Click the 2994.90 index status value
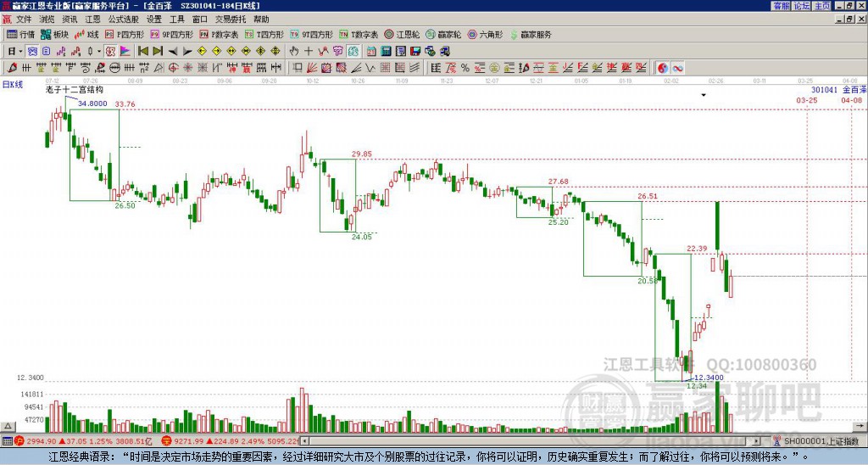Viewport: 868px width, 465px height. [41, 441]
